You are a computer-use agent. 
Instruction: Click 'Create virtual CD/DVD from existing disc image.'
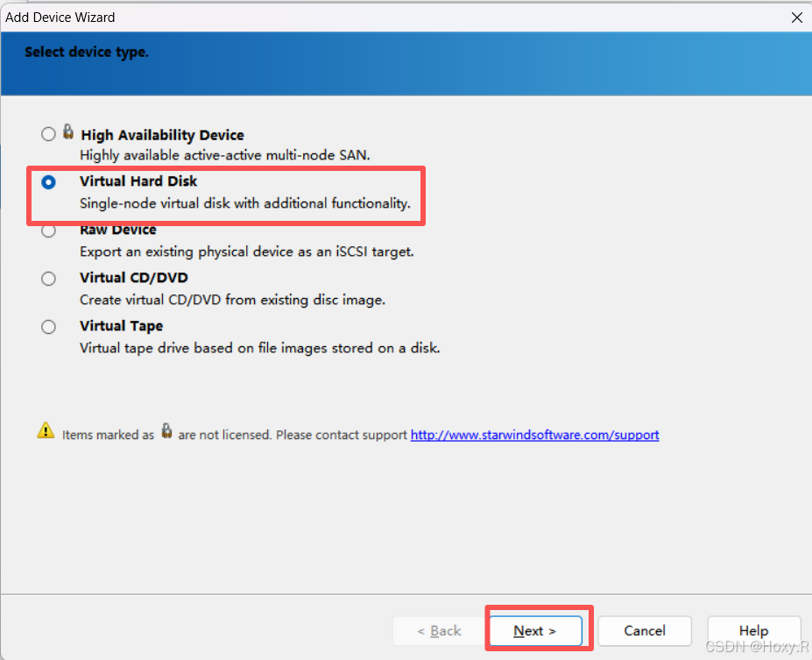[x=232, y=300]
